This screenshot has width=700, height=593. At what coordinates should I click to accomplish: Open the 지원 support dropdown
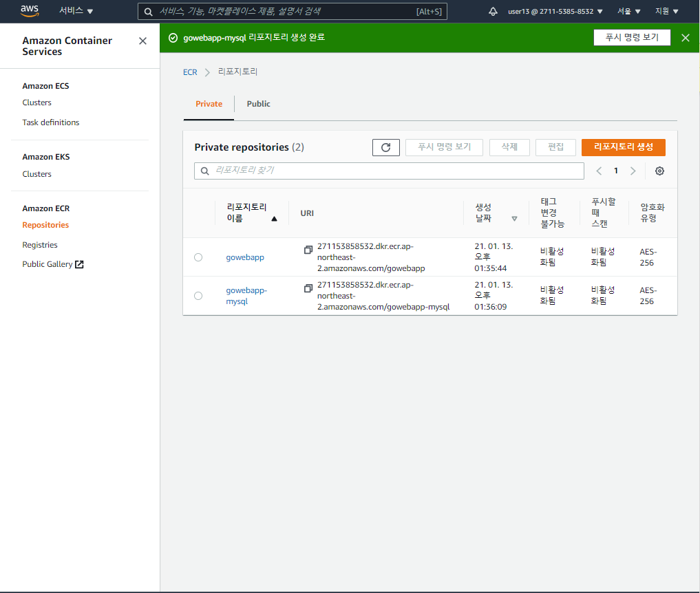(x=666, y=11)
